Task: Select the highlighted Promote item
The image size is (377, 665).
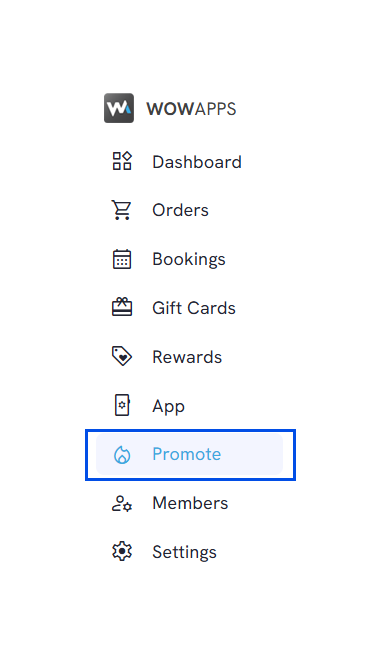Action: coord(190,454)
